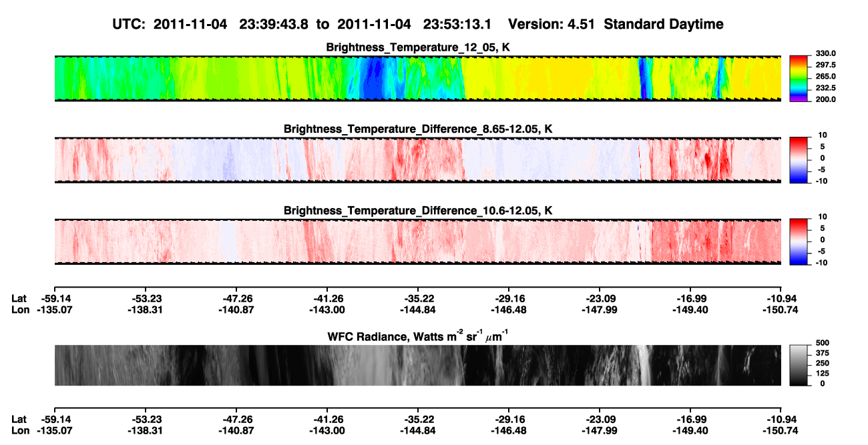Click the '-5' tick on 10.6-12.05 colorbar
868x445 pixels.
click(823, 252)
